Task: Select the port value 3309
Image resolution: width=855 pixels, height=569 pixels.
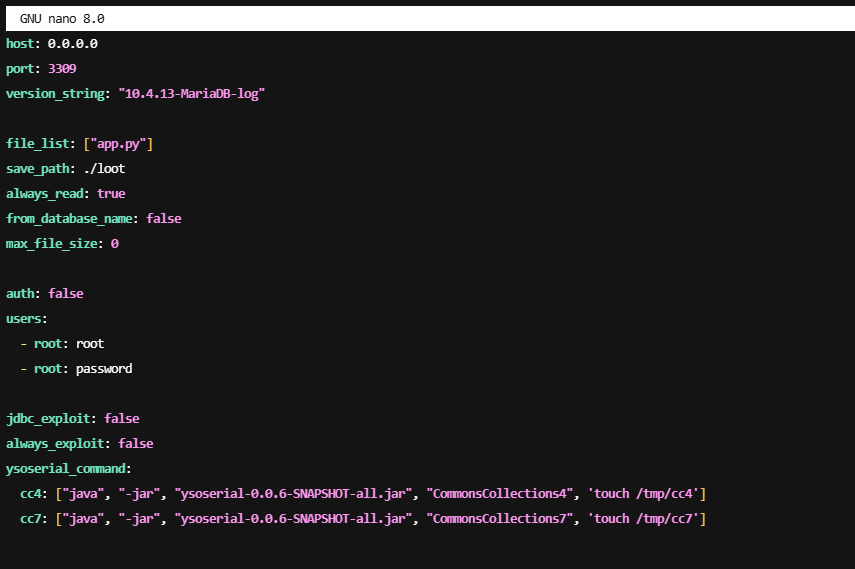Action: pos(62,69)
